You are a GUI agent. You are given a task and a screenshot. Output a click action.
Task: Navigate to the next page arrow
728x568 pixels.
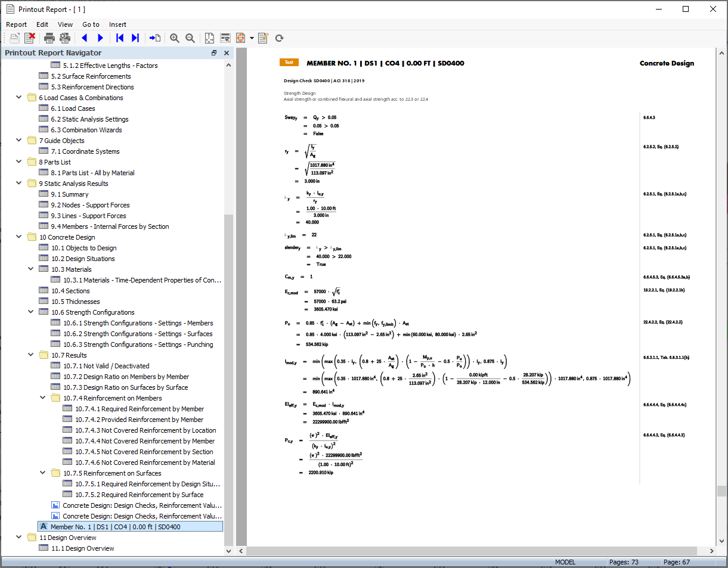[100, 38]
